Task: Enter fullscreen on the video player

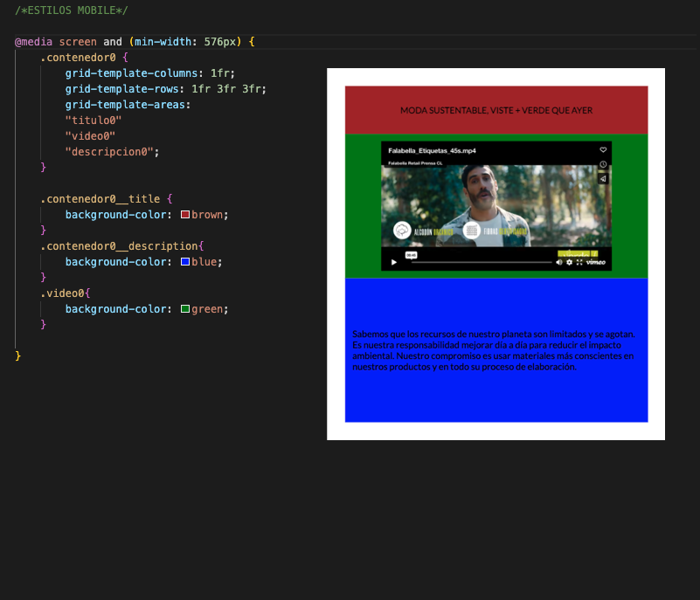Action: (x=579, y=262)
